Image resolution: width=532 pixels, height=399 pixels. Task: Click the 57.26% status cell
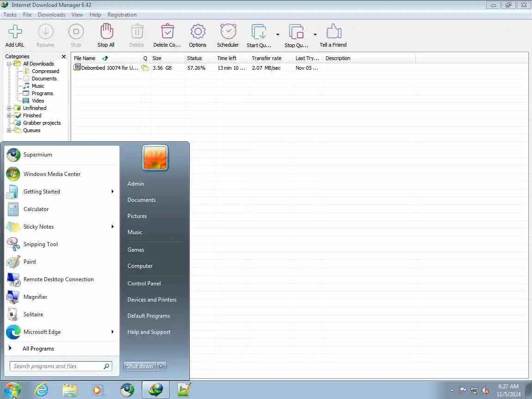[x=196, y=68]
